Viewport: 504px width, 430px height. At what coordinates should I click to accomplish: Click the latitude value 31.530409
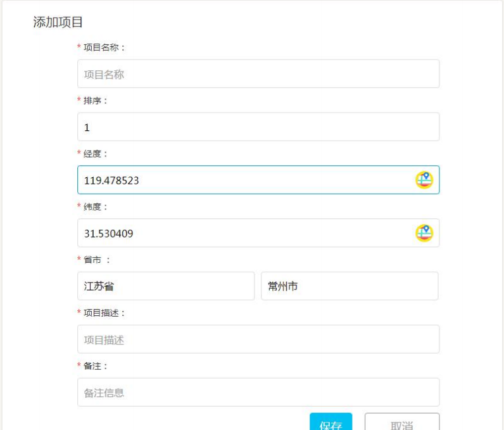coord(109,234)
